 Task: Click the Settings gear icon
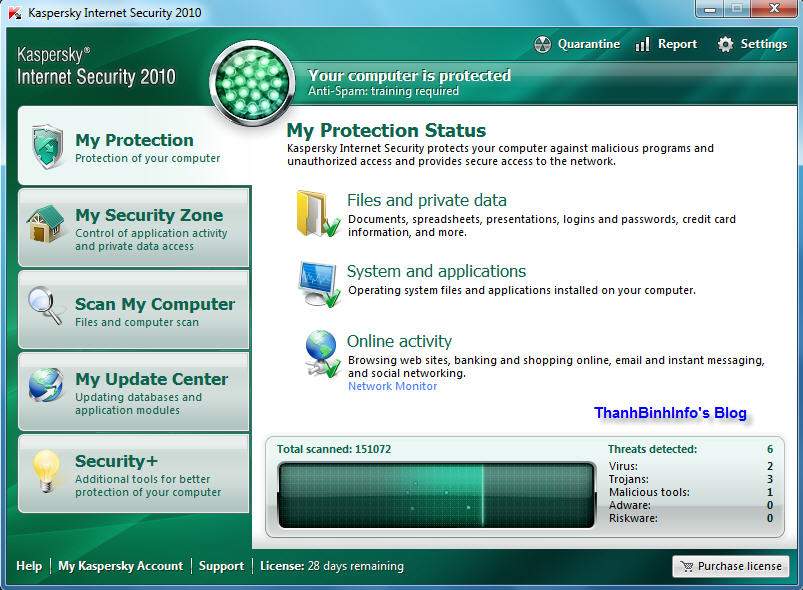click(x=725, y=45)
